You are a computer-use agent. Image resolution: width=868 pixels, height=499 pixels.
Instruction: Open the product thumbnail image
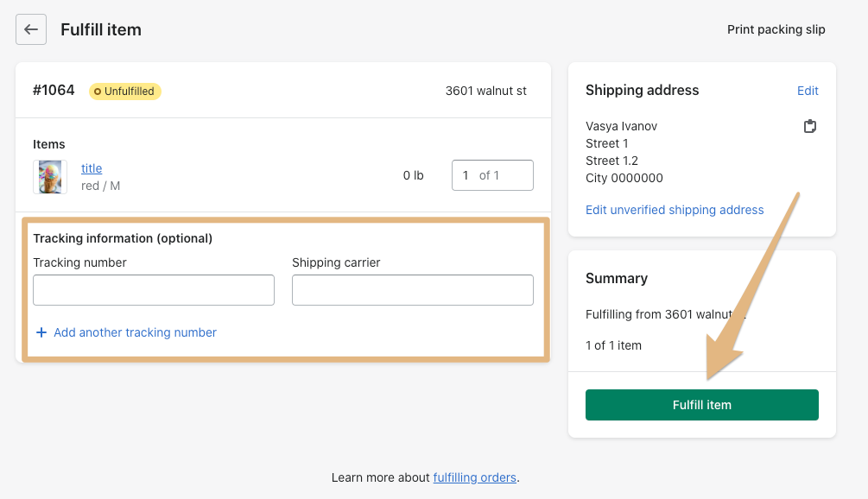tap(50, 177)
